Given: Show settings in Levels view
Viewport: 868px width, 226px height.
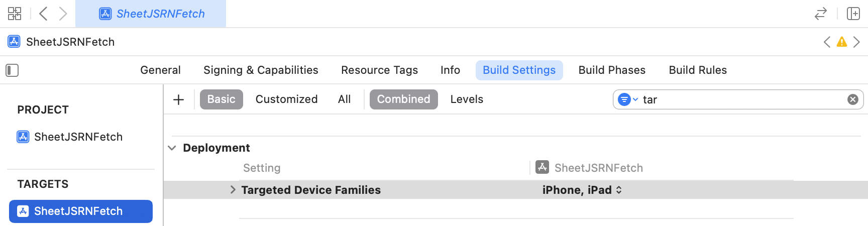Looking at the screenshot, I should (x=467, y=99).
